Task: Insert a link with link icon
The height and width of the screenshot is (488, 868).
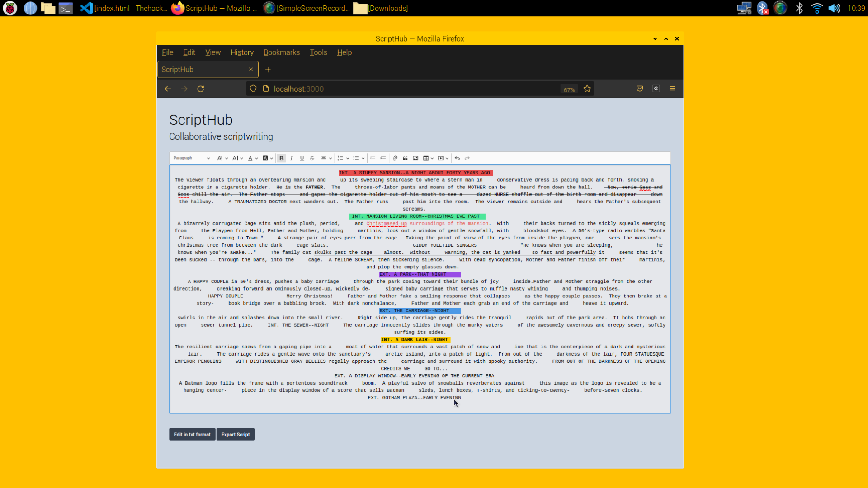Action: pyautogui.click(x=395, y=158)
